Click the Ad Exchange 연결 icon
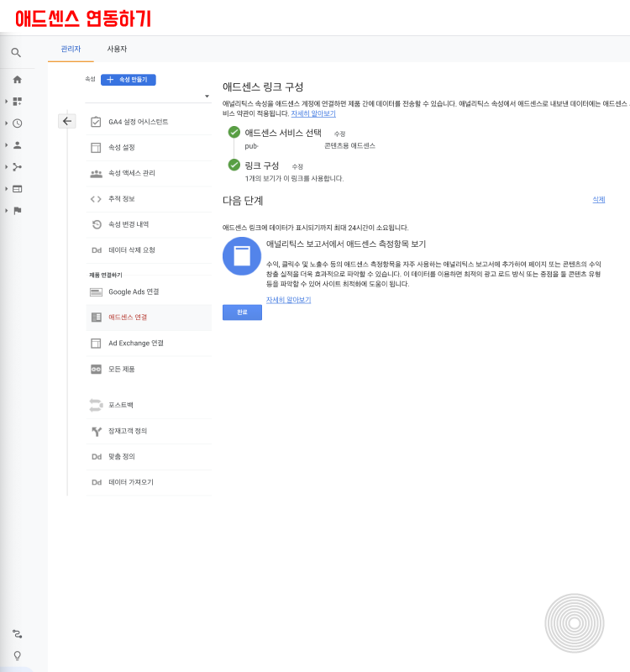This screenshot has width=630, height=672. pos(96,344)
